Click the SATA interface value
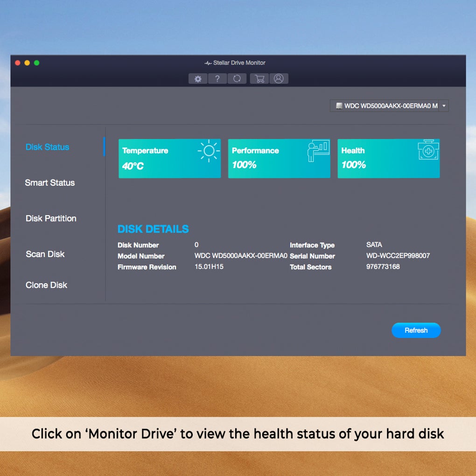This screenshot has height=476, width=476. [374, 245]
